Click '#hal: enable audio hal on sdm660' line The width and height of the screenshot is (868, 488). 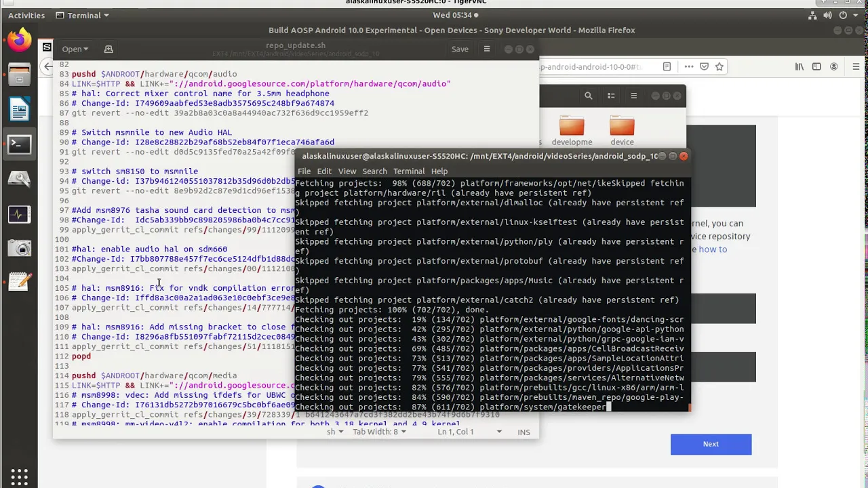click(149, 249)
